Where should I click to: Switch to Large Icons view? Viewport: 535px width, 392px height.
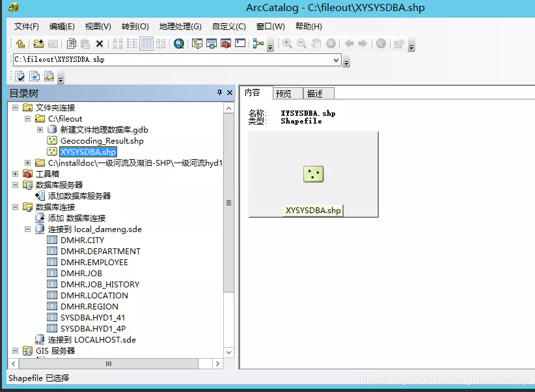click(118, 44)
